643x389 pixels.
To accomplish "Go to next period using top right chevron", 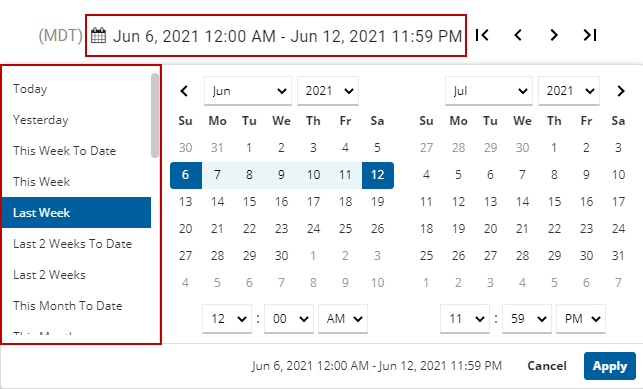I will [x=554, y=35].
